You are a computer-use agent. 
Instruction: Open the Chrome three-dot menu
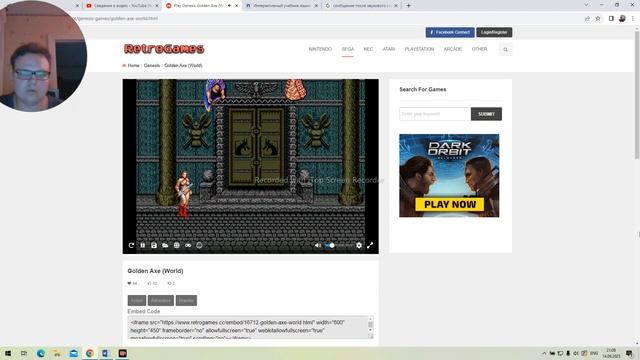[x=633, y=18]
